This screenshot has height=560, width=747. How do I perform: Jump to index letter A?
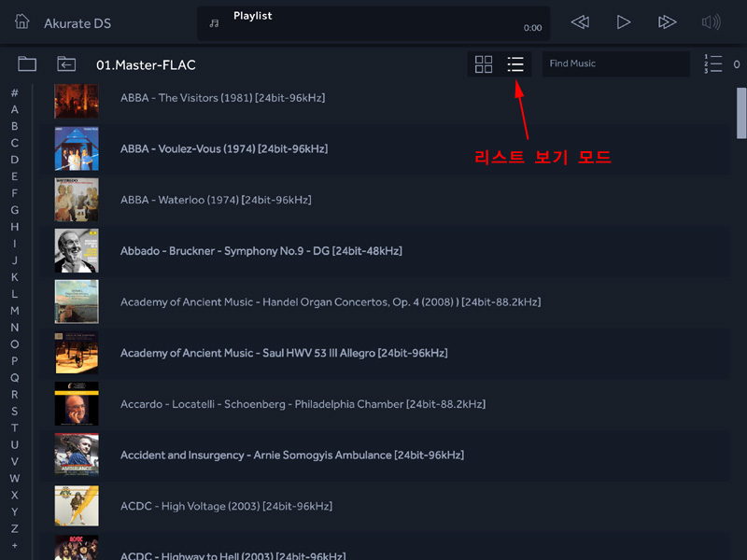coord(15,109)
